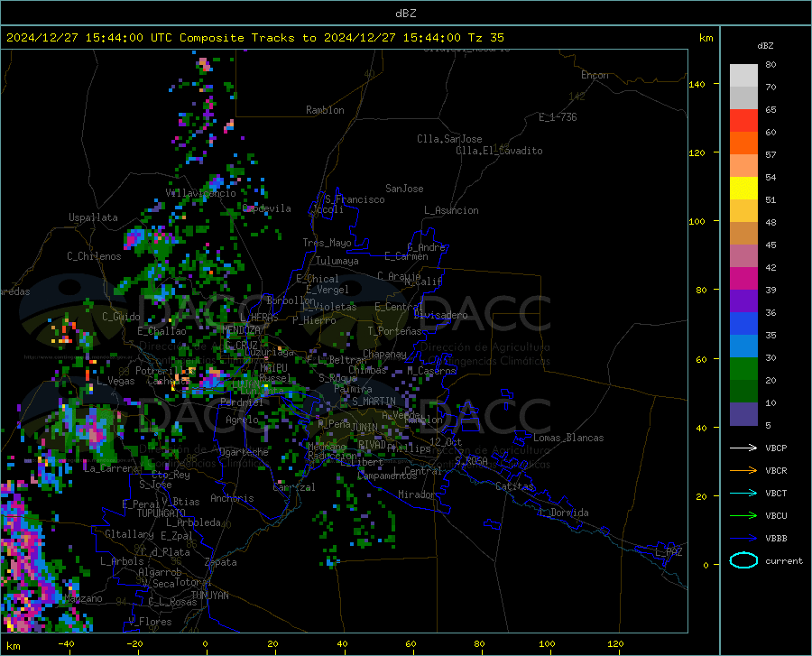Viewport: 812px width, 656px height.
Task: Click the C_Guido map label
Action: click(121, 317)
